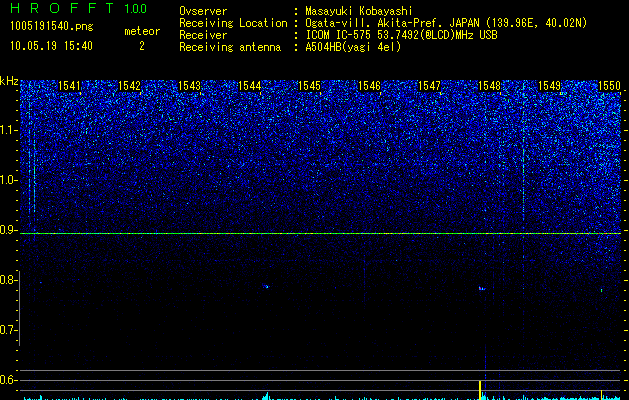This screenshot has height=400, width=629.
Task: Click the 0.9 kHz axis label
Action: pyautogui.click(x=8, y=230)
